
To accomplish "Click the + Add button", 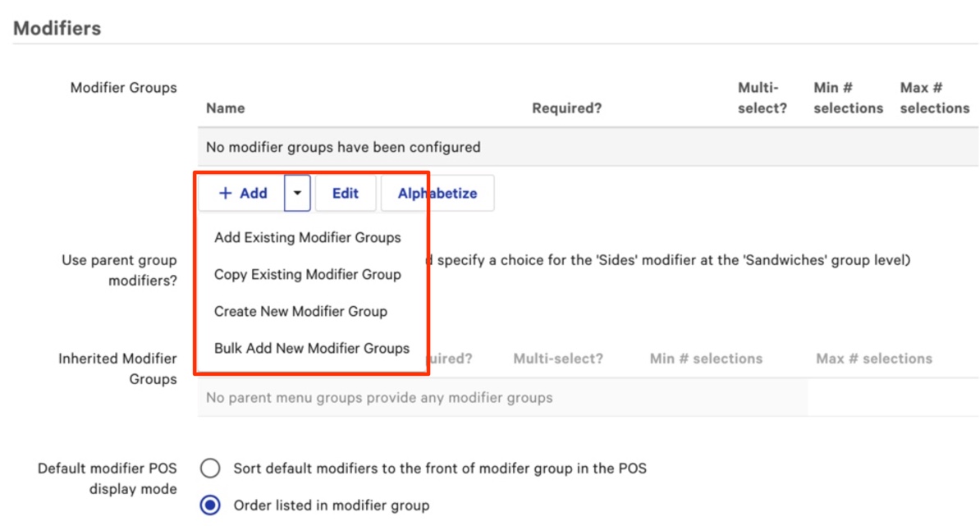I will pos(244,193).
